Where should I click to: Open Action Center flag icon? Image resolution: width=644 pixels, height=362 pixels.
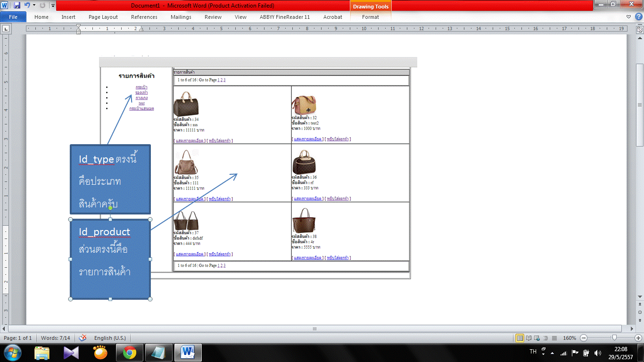click(575, 353)
